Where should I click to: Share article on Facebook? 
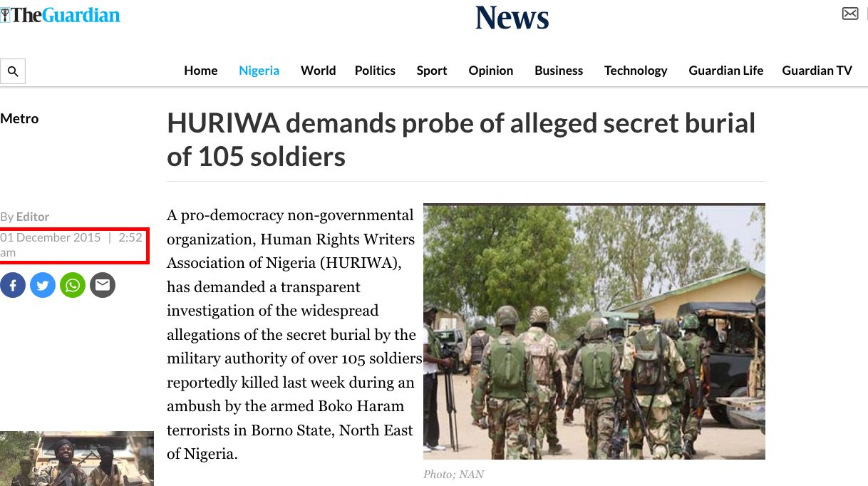tap(12, 286)
